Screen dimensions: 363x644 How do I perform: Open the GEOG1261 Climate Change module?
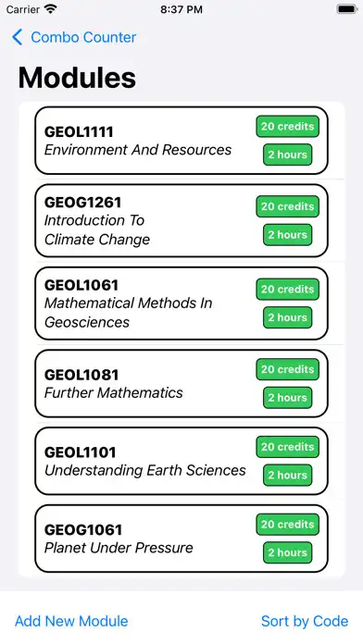(x=181, y=220)
